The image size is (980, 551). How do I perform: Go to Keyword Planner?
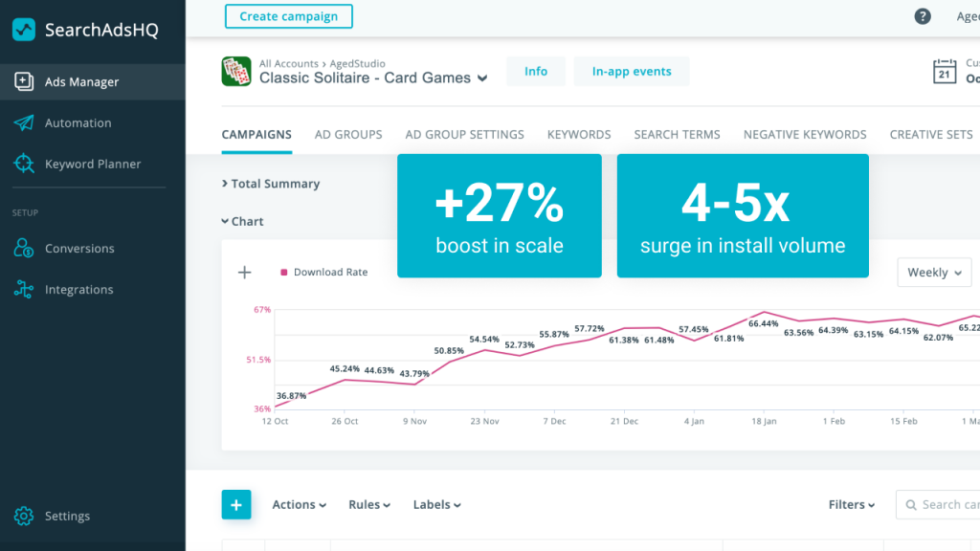point(92,165)
